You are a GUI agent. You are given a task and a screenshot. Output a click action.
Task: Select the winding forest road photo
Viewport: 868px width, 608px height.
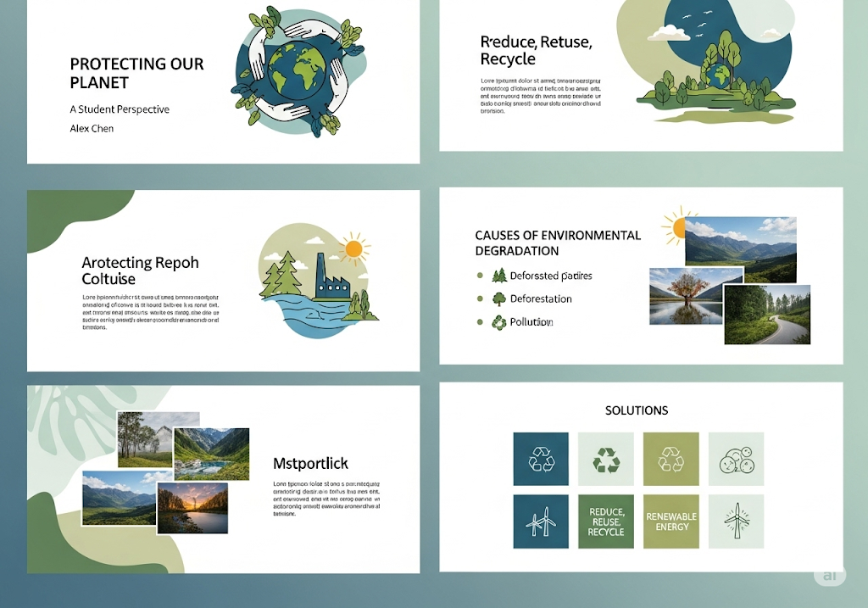(767, 315)
